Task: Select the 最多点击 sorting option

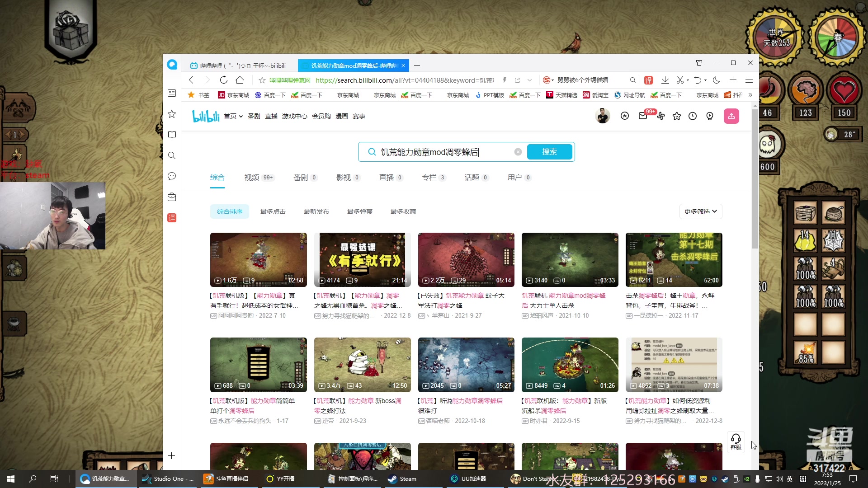Action: click(x=273, y=211)
